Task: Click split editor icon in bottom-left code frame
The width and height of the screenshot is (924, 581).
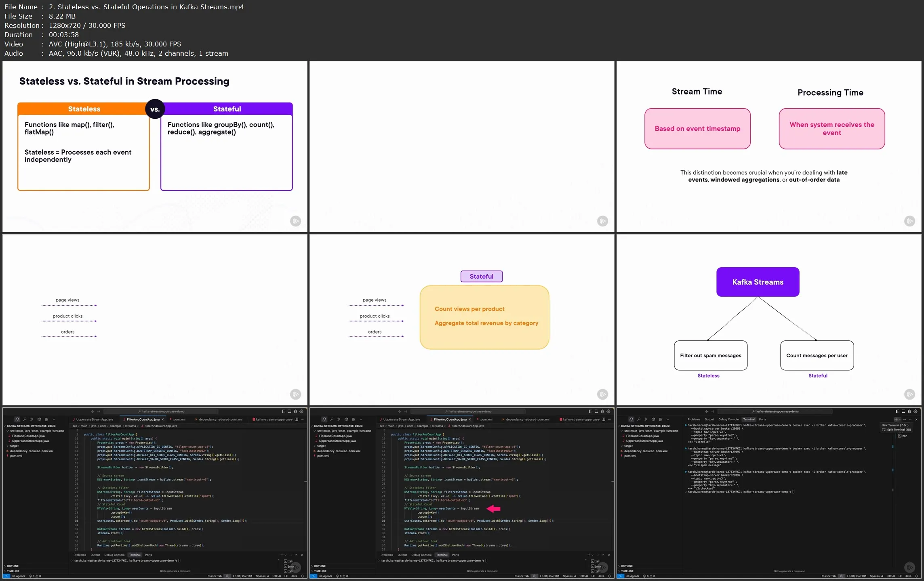Action: pyautogui.click(x=296, y=419)
